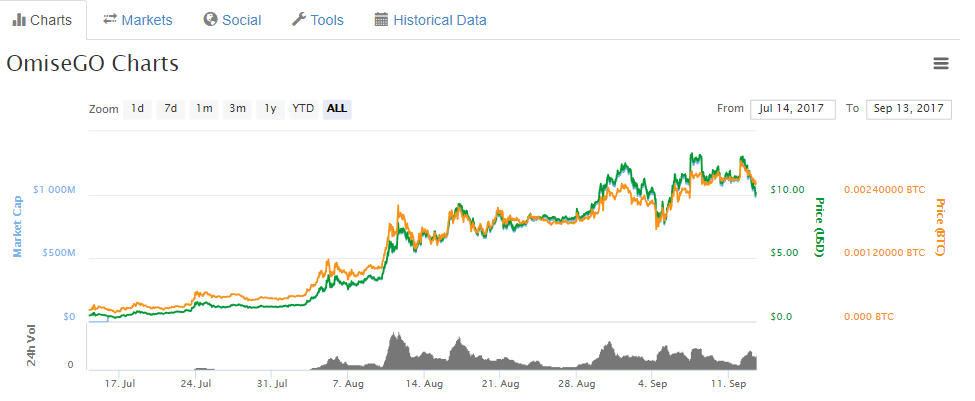The width and height of the screenshot is (975, 401).
Task: Click the bar chart icon on Charts tab
Action: point(19,20)
